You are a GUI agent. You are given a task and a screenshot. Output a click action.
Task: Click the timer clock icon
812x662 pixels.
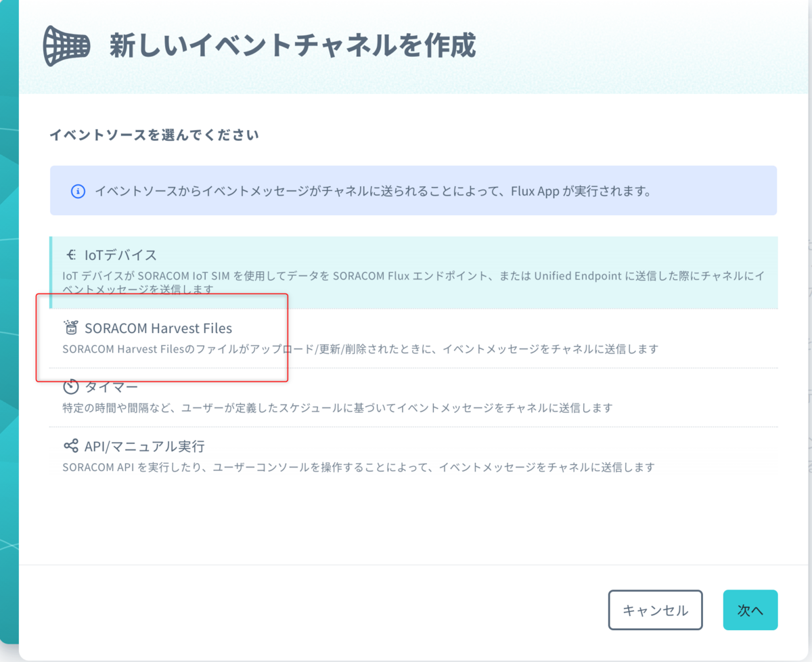(71, 387)
